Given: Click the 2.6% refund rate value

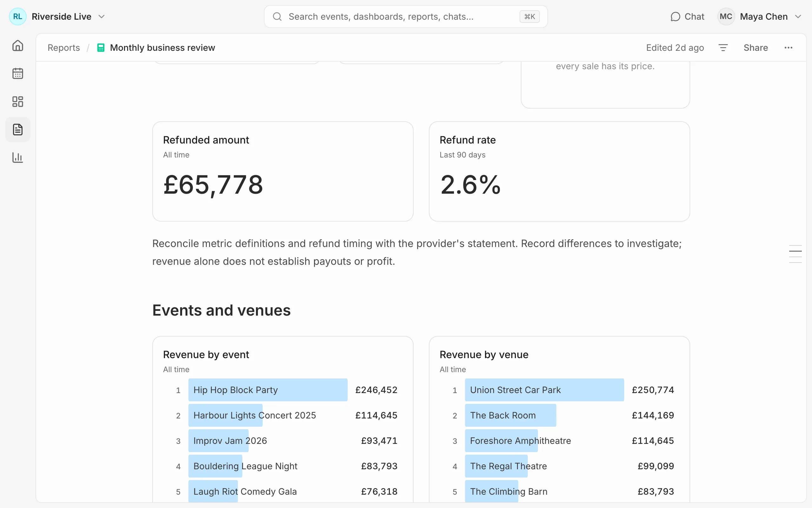Looking at the screenshot, I should tap(470, 185).
